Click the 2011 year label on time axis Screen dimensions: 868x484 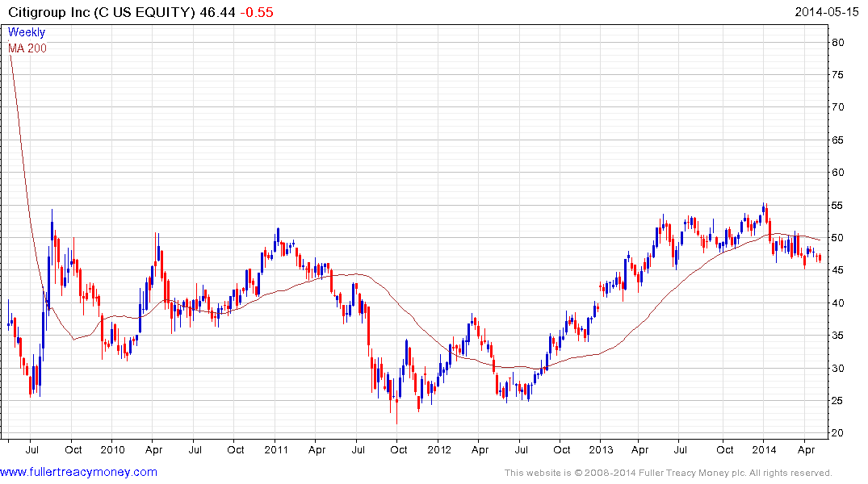[x=275, y=449]
